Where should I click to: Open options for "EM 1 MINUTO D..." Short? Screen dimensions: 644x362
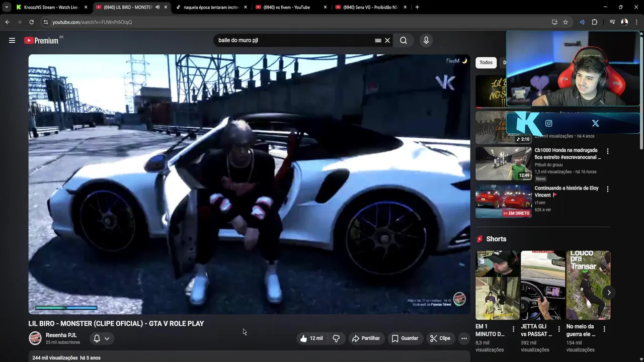click(513, 329)
